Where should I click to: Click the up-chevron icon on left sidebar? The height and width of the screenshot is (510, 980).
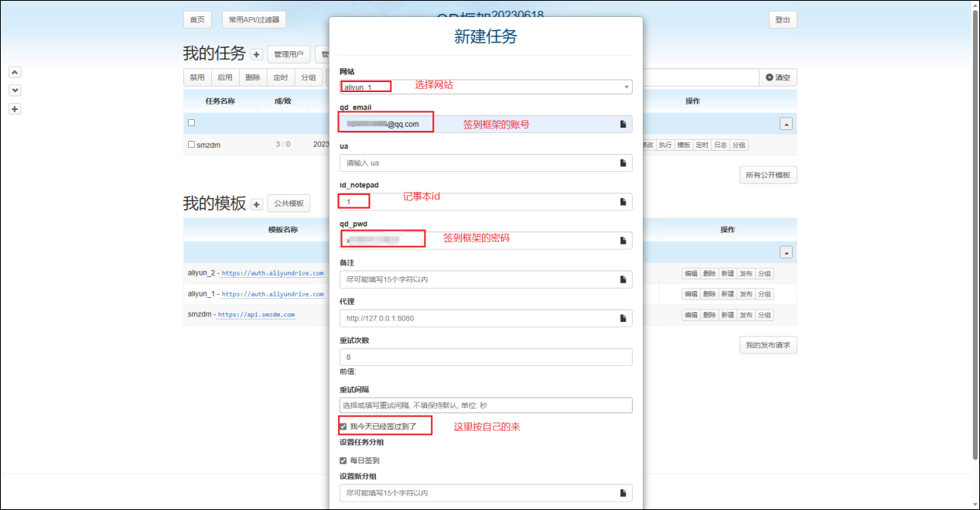[15, 72]
